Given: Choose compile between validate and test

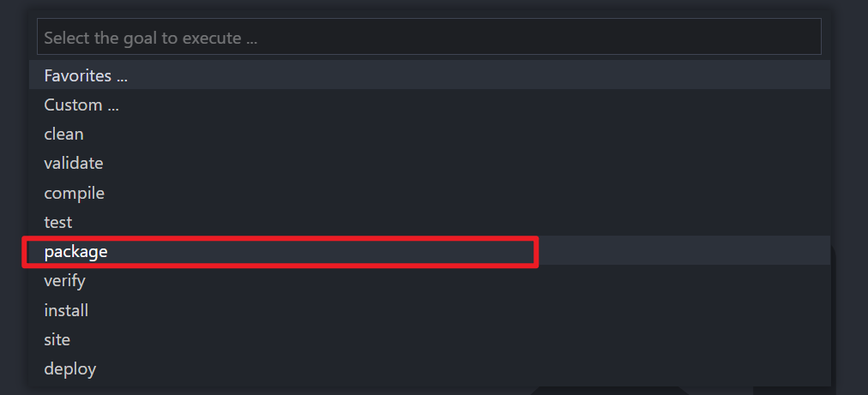Looking at the screenshot, I should click(75, 193).
